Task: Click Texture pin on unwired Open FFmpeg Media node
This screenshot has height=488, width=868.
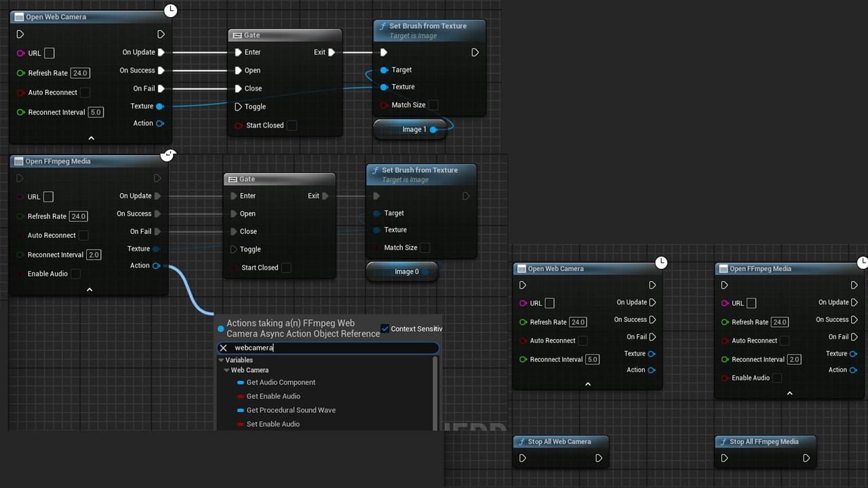Action: (x=854, y=354)
